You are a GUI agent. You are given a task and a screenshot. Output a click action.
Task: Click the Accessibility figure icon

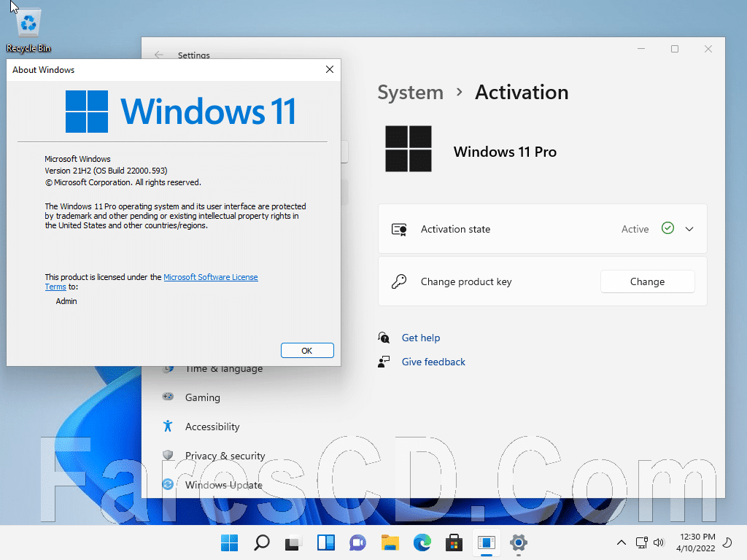click(168, 426)
